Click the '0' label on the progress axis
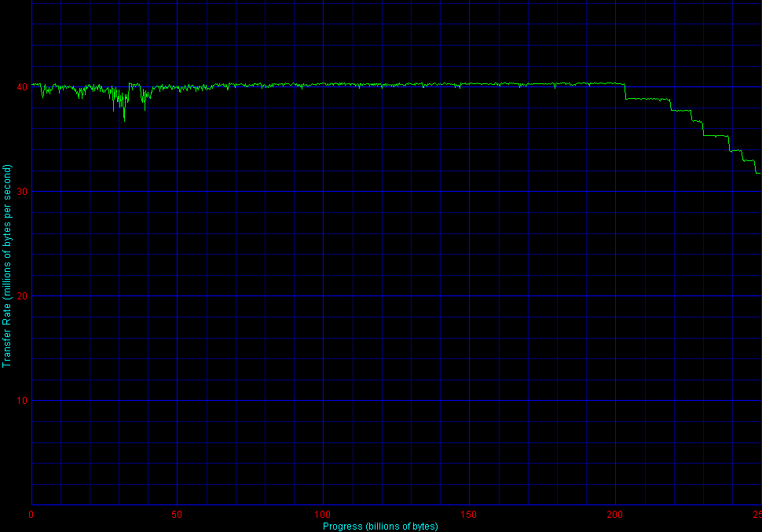Image resolution: width=762 pixels, height=532 pixels. coord(31,515)
